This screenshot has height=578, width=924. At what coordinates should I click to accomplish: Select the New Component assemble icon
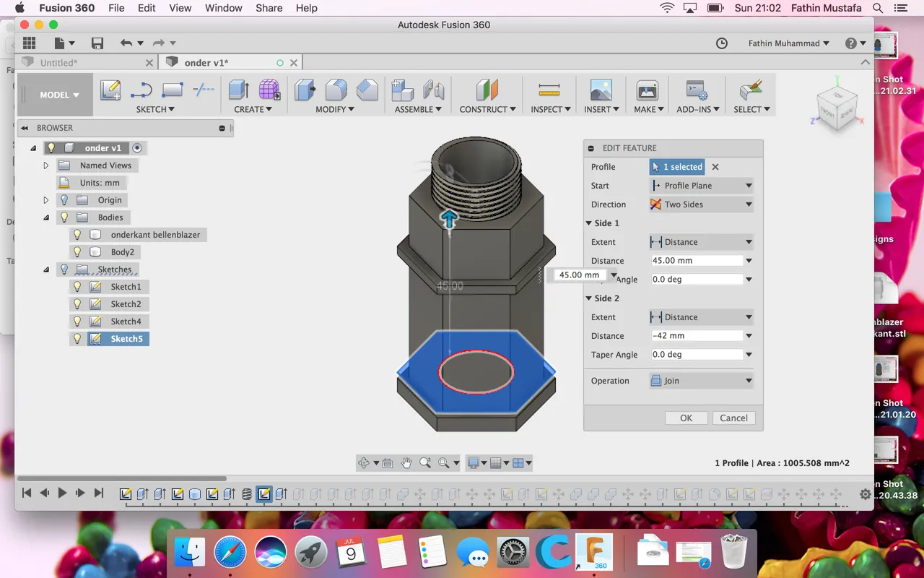(x=402, y=90)
